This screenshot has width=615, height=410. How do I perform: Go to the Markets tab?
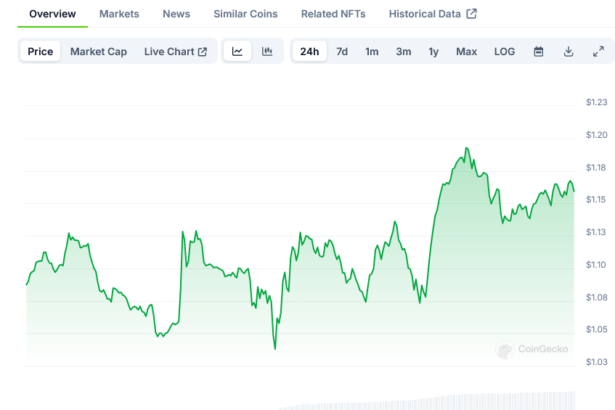(119, 14)
